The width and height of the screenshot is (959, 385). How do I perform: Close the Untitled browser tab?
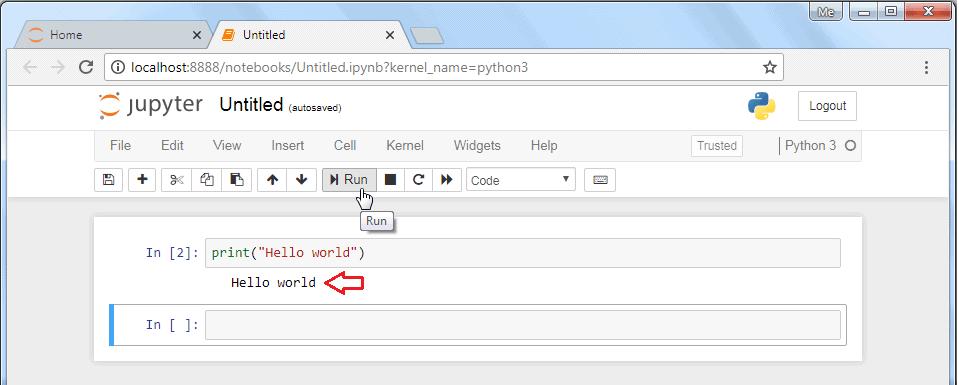390,36
